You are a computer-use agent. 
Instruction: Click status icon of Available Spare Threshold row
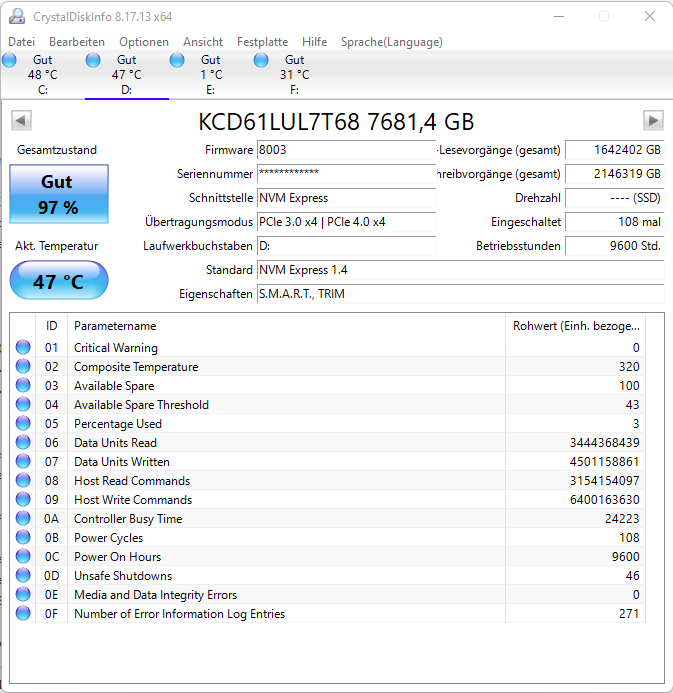point(23,404)
